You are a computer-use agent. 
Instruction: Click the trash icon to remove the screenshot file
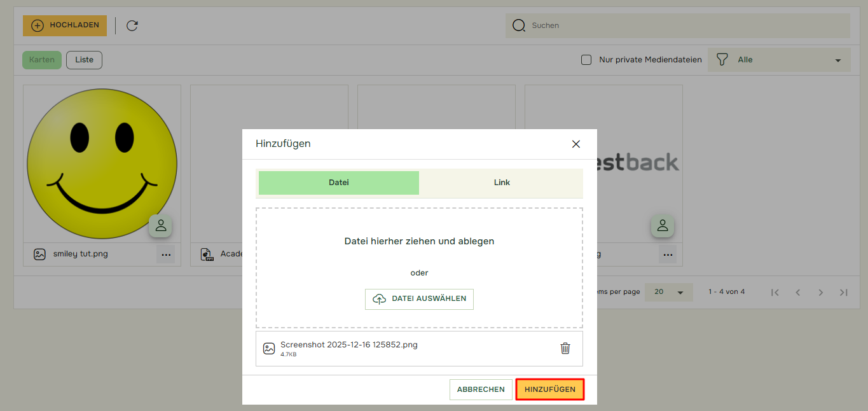click(x=565, y=348)
